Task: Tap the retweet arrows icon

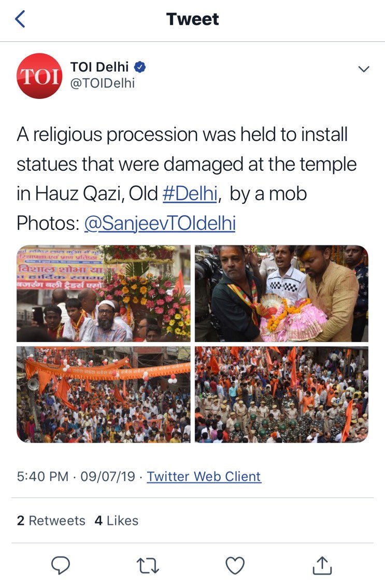Action: (148, 566)
